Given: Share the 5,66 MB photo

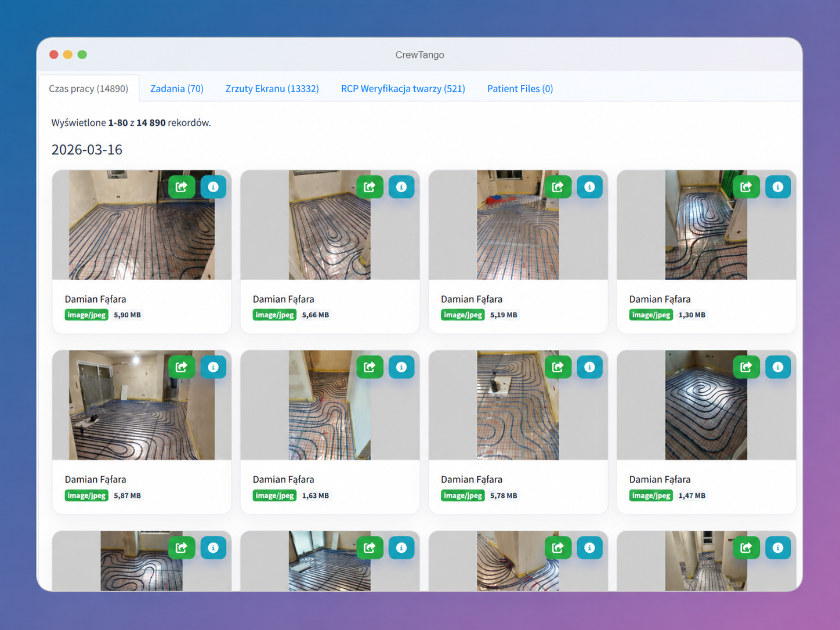Looking at the screenshot, I should tap(370, 187).
